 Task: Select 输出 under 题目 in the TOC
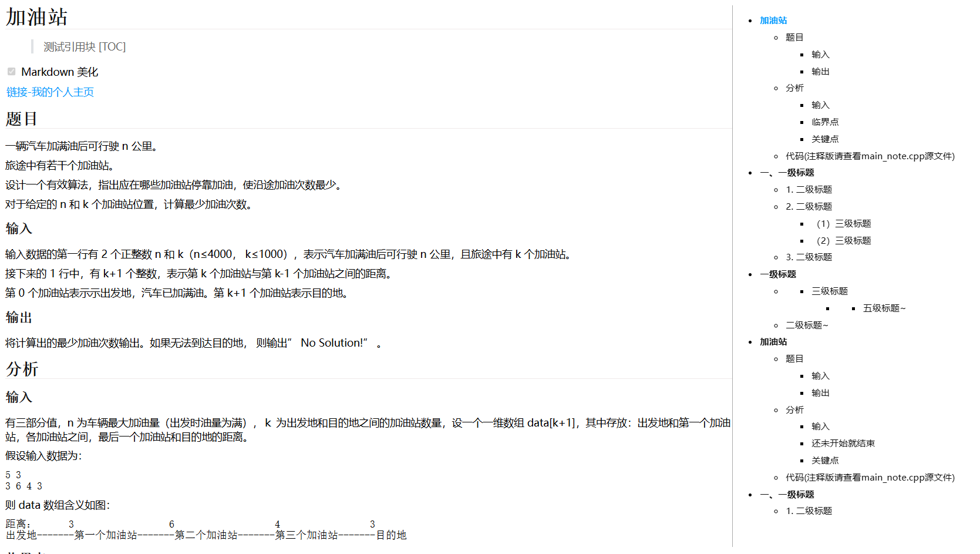coord(820,71)
